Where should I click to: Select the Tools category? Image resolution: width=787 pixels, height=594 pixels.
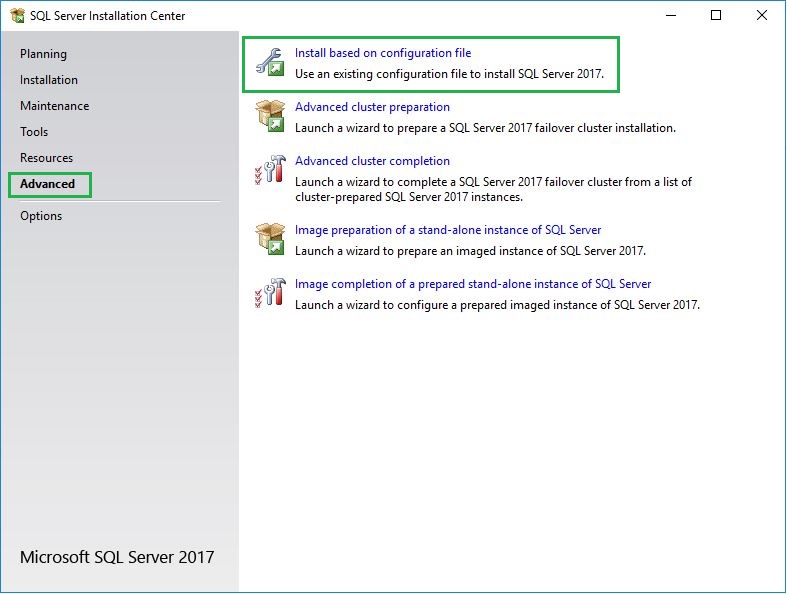pyautogui.click(x=34, y=132)
